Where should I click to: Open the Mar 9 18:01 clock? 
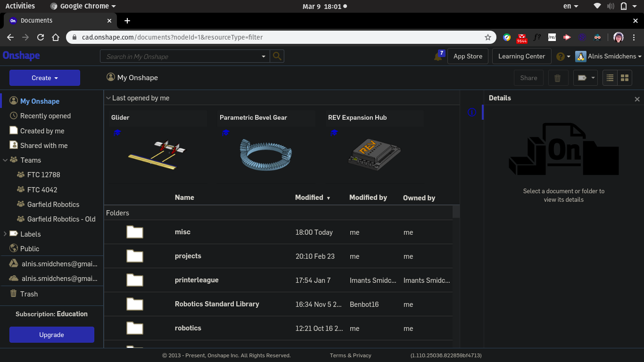[324, 6]
